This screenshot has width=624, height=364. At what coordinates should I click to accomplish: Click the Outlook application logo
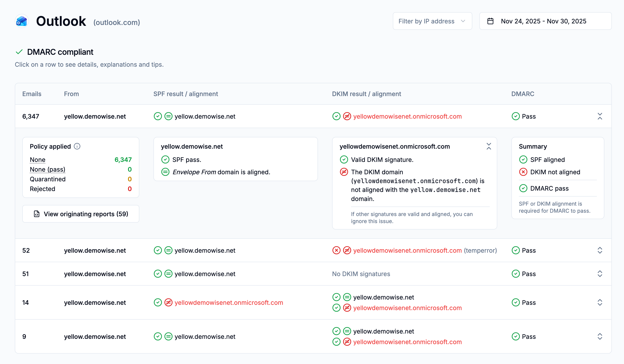(x=22, y=21)
